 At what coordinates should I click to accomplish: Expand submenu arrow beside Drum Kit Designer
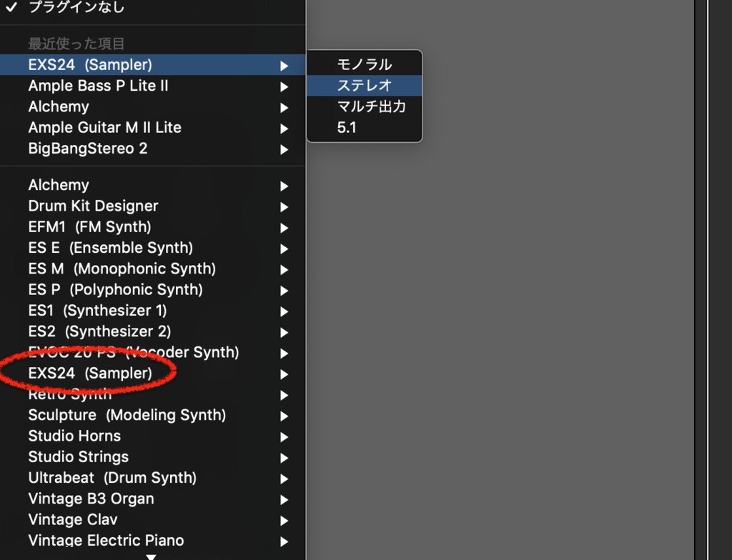(x=284, y=207)
